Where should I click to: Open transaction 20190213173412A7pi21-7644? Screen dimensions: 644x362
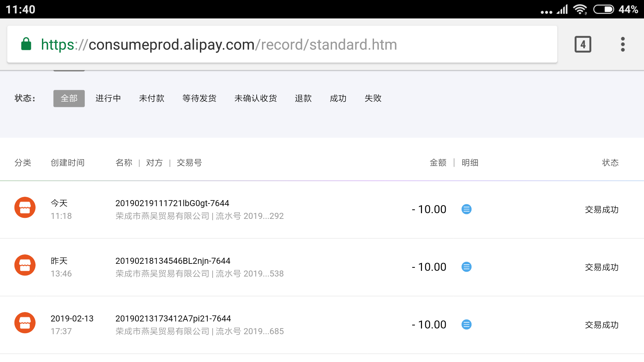click(x=173, y=318)
